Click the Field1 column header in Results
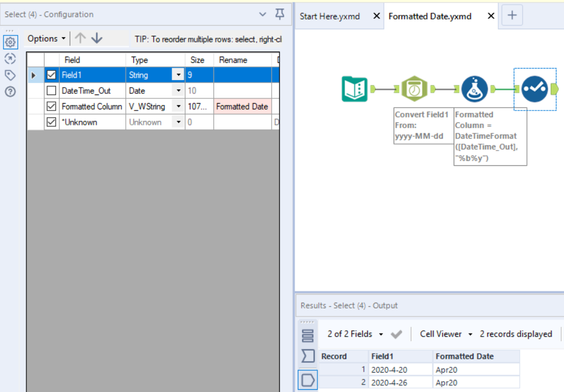Image resolution: width=564 pixels, height=392 pixels. pyautogui.click(x=401, y=357)
